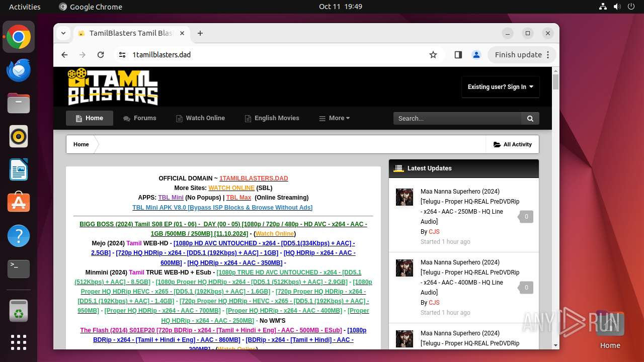
Task: Click reply count of 250MB post
Action: click(x=526, y=217)
